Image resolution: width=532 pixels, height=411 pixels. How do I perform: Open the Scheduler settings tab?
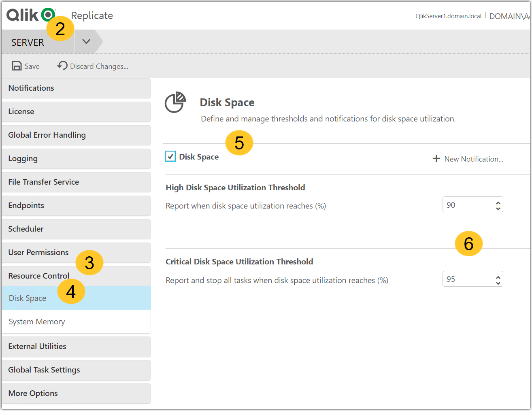tap(26, 229)
